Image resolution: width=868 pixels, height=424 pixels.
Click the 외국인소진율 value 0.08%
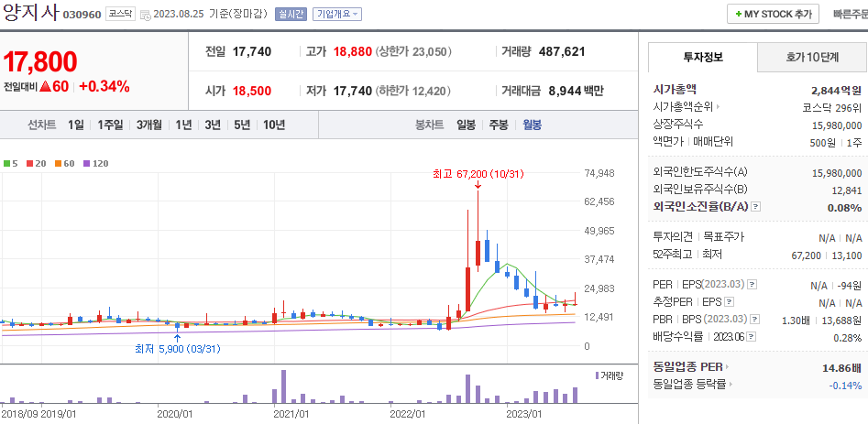[844, 208]
